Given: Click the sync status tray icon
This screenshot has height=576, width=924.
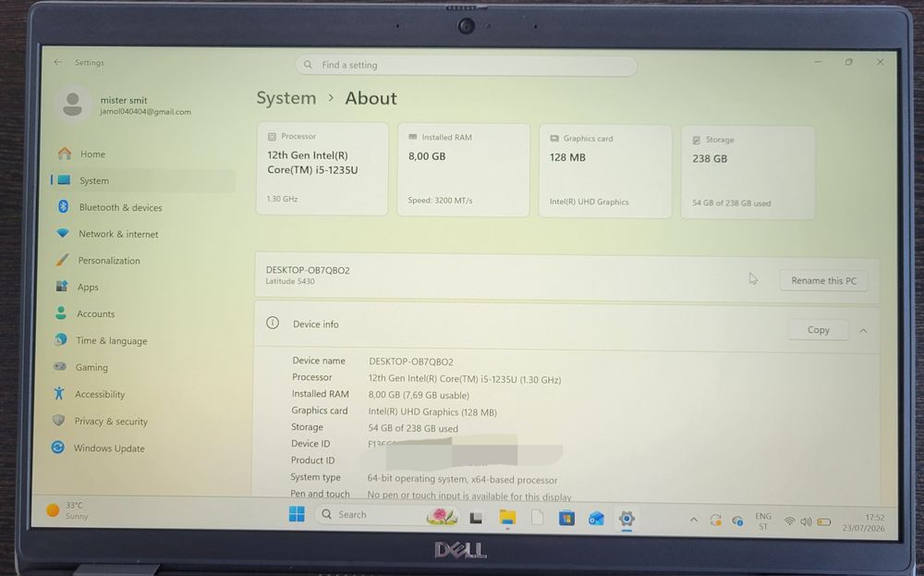Looking at the screenshot, I should click(x=715, y=520).
